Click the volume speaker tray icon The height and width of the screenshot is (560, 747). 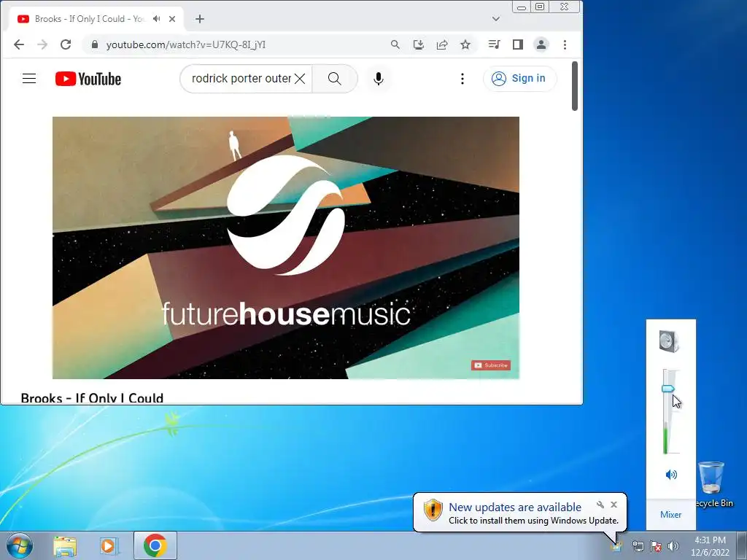pos(673,546)
